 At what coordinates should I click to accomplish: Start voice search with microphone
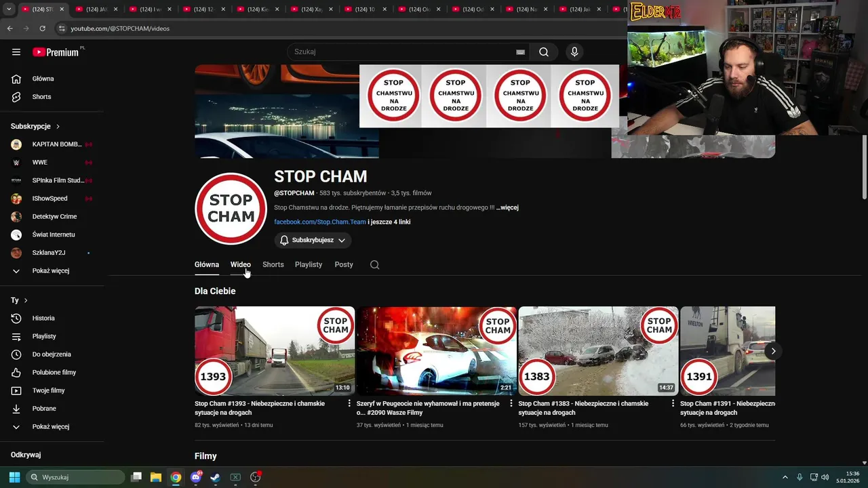574,52
